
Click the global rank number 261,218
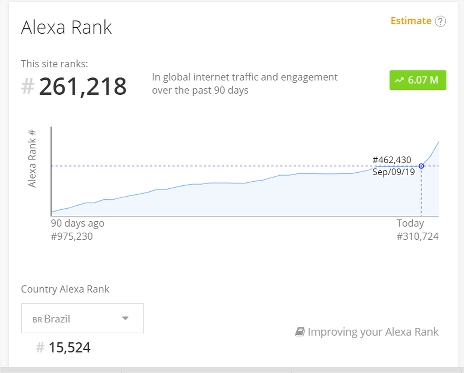[83, 86]
